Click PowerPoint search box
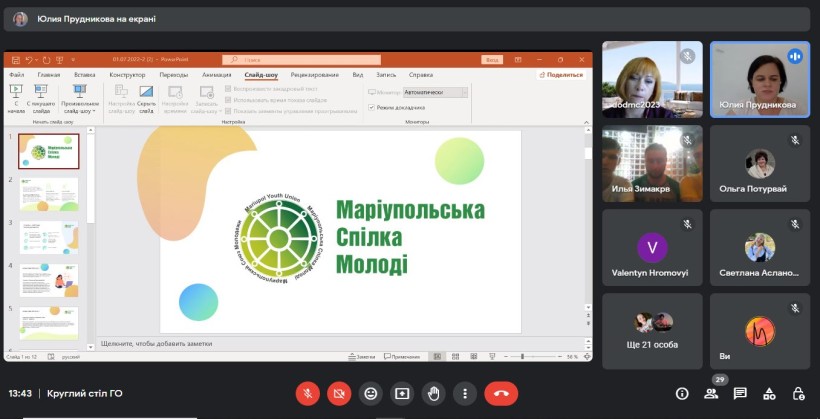This screenshot has width=820, height=419. click(x=301, y=60)
